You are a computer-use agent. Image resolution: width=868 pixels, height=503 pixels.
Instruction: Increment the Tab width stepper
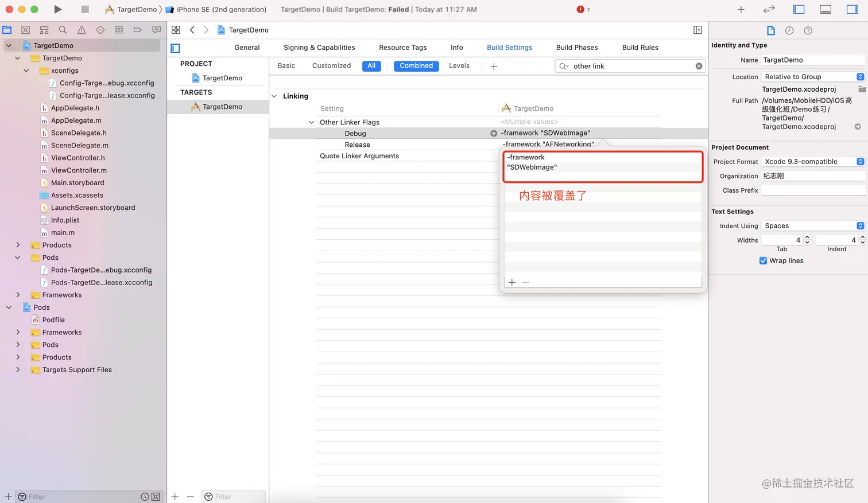(x=807, y=237)
